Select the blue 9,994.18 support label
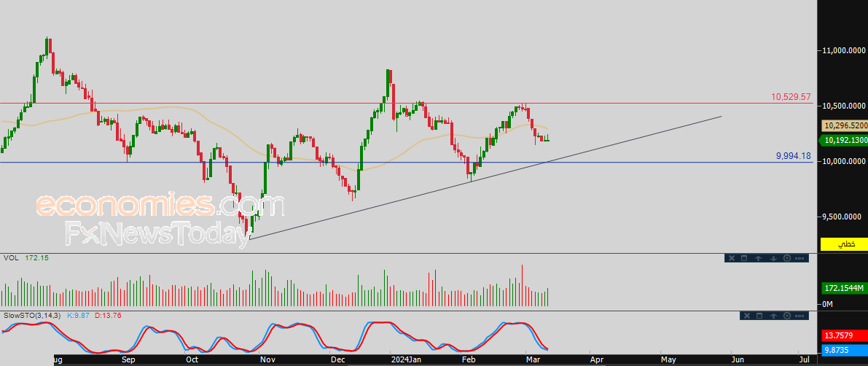 click(x=794, y=157)
